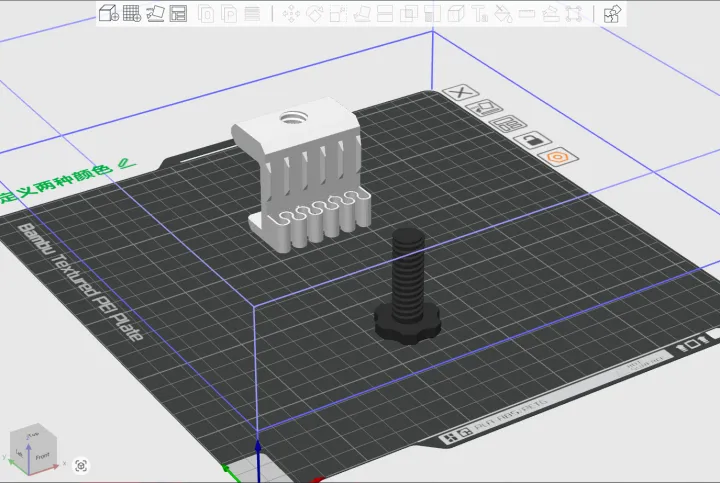Open Variable layer height tool
The height and width of the screenshot is (483, 720).
252,14
